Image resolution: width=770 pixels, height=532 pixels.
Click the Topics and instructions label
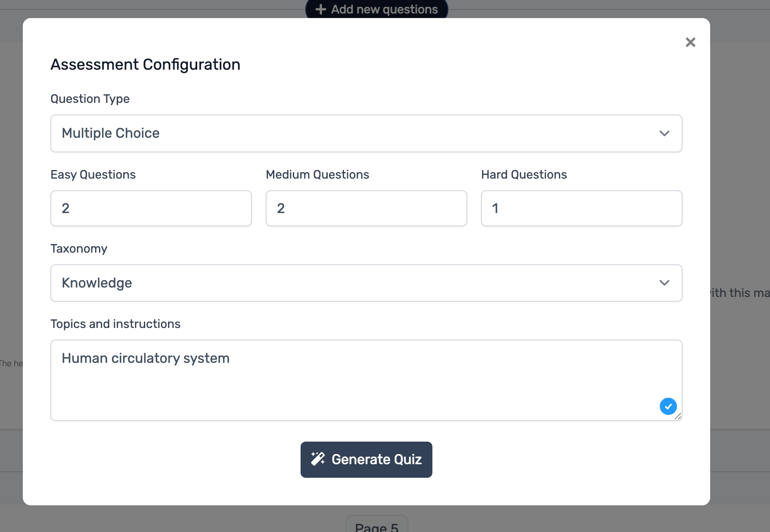(x=115, y=324)
